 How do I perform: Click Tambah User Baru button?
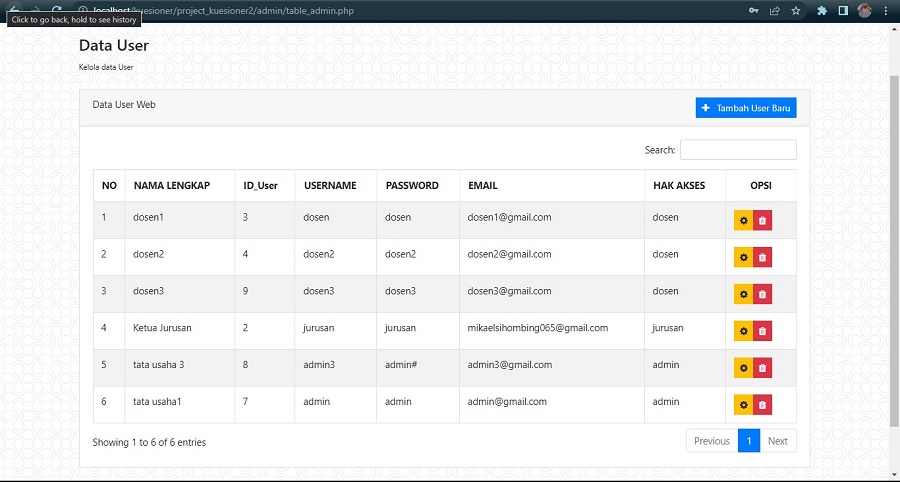point(746,108)
